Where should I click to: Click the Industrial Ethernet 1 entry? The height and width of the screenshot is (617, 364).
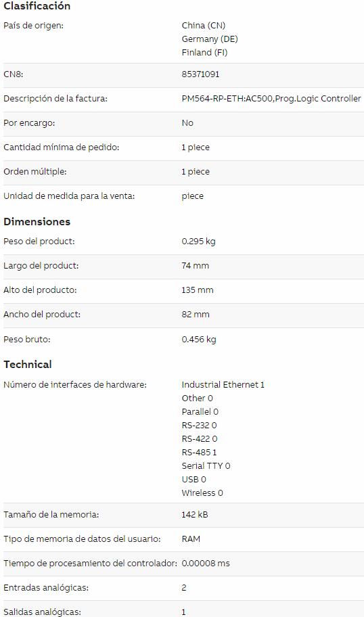click(x=223, y=384)
